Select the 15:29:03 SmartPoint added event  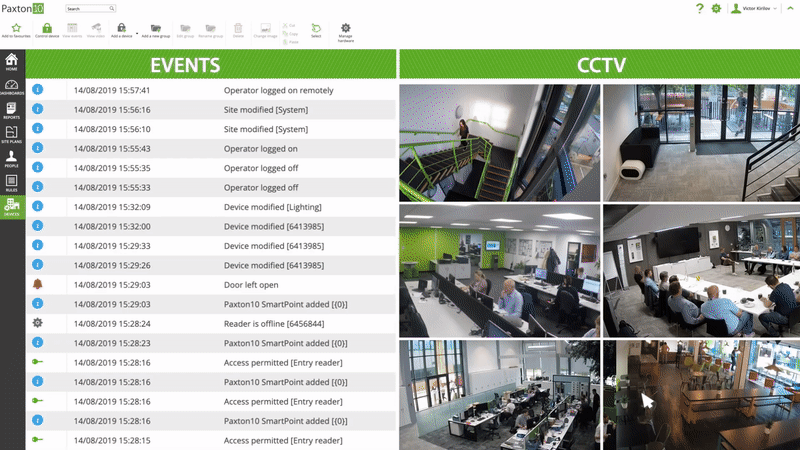211,304
